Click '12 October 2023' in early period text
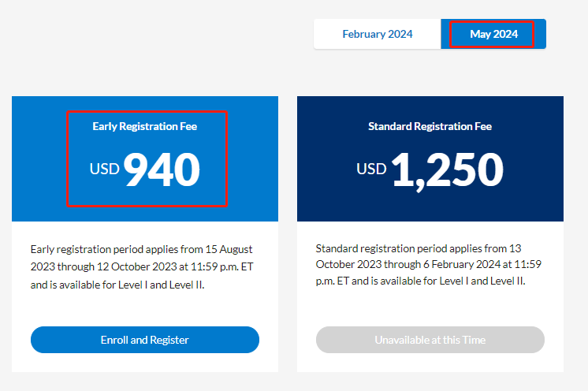The width and height of the screenshot is (588, 391). coord(137,266)
